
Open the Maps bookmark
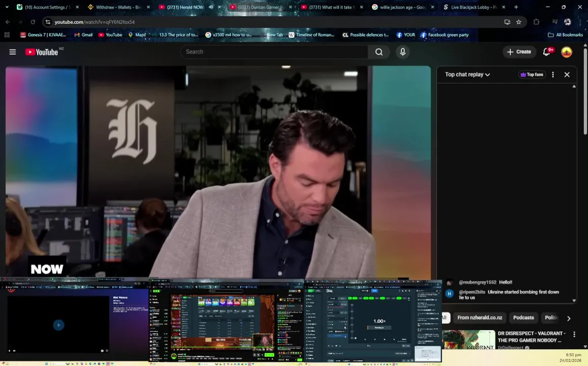tap(137, 35)
